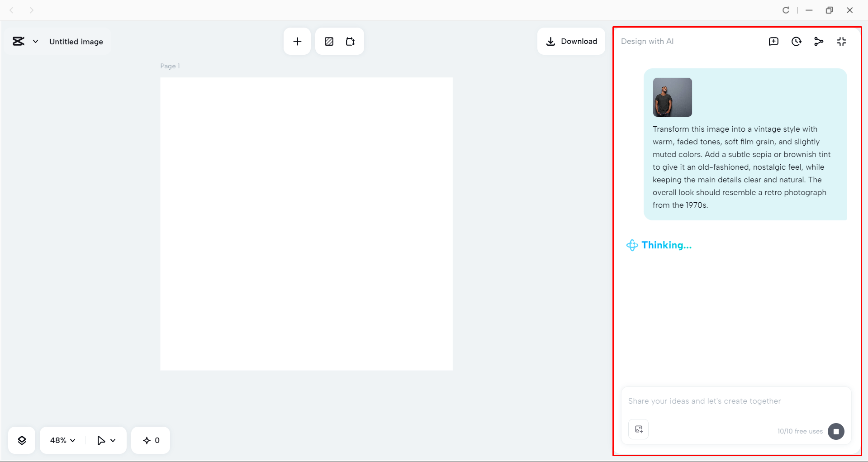Image resolution: width=868 pixels, height=462 pixels.
Task: Open the background fill tool
Action: click(329, 41)
